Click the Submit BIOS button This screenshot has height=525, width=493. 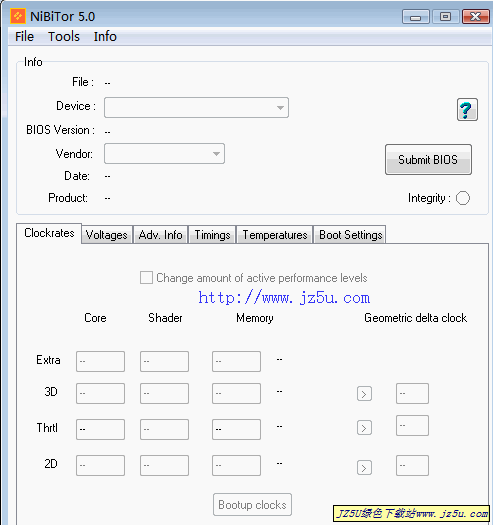point(428,159)
